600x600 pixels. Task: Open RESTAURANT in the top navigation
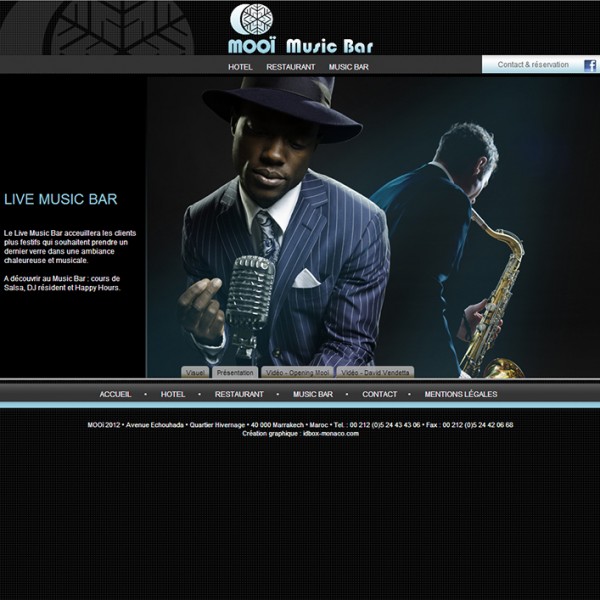coord(290,67)
